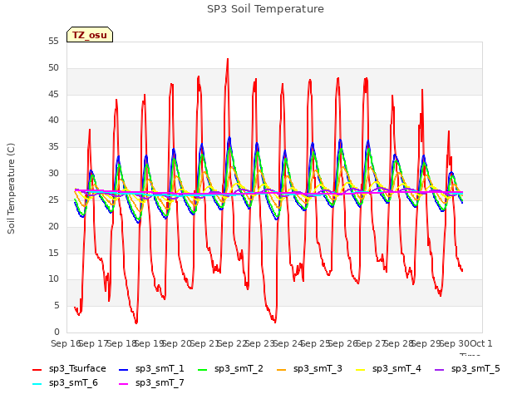Click the 10 y-axis tick label
Viewport: 532px width, 399px height.
click(x=53, y=279)
